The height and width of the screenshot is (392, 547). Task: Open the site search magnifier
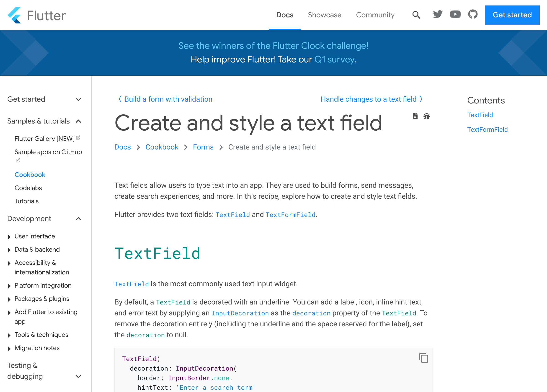[x=416, y=15]
